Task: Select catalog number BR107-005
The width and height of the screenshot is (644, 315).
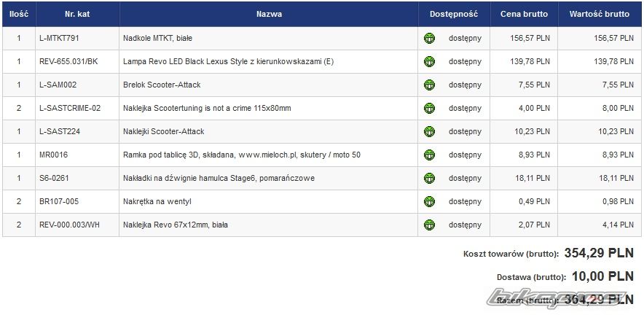Action: [59, 201]
